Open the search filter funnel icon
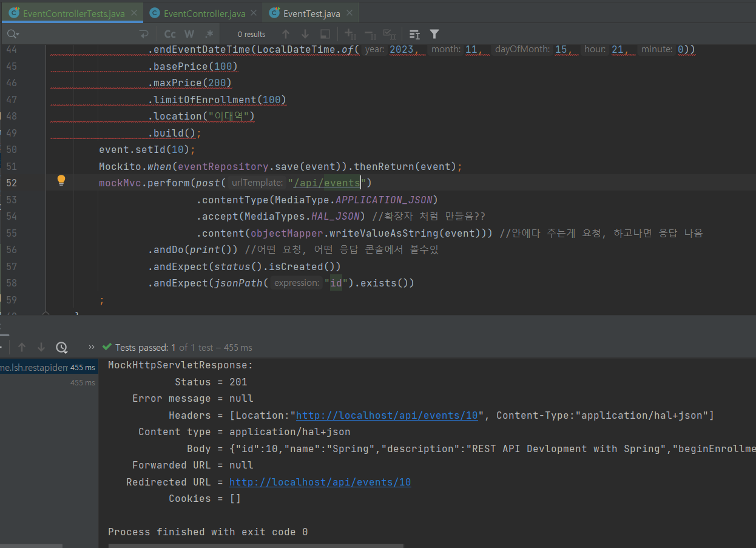756x548 pixels. [434, 34]
